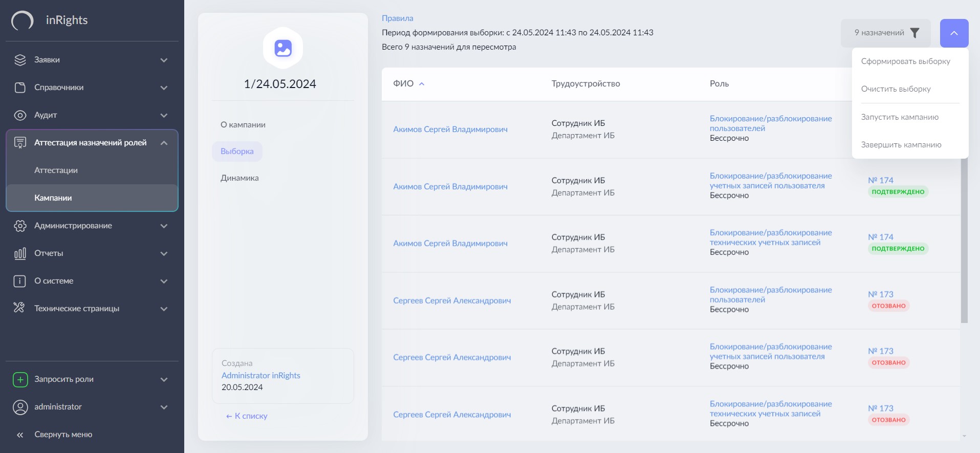Click the Аудит eye icon
Image resolution: width=980 pixels, height=453 pixels.
pyautogui.click(x=20, y=115)
